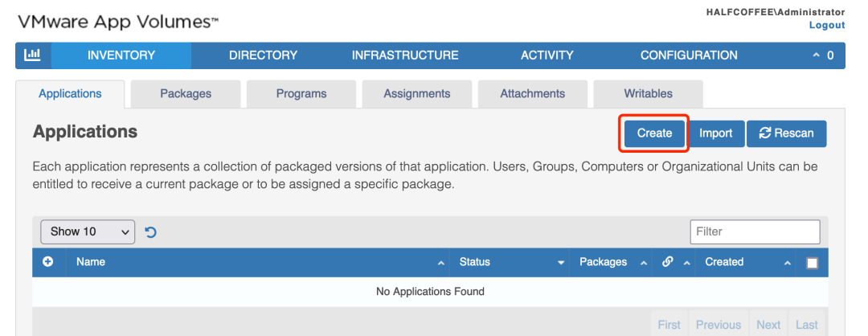868x336 pixels.
Task: Switch to the Assignments tab
Action: tap(416, 93)
